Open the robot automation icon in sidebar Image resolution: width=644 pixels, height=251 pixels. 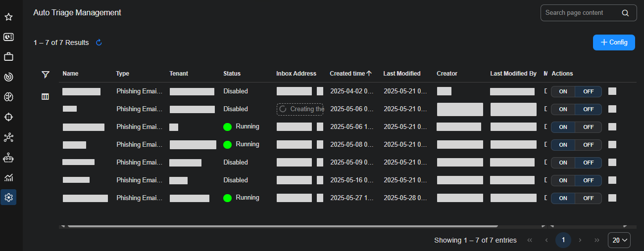[8, 158]
